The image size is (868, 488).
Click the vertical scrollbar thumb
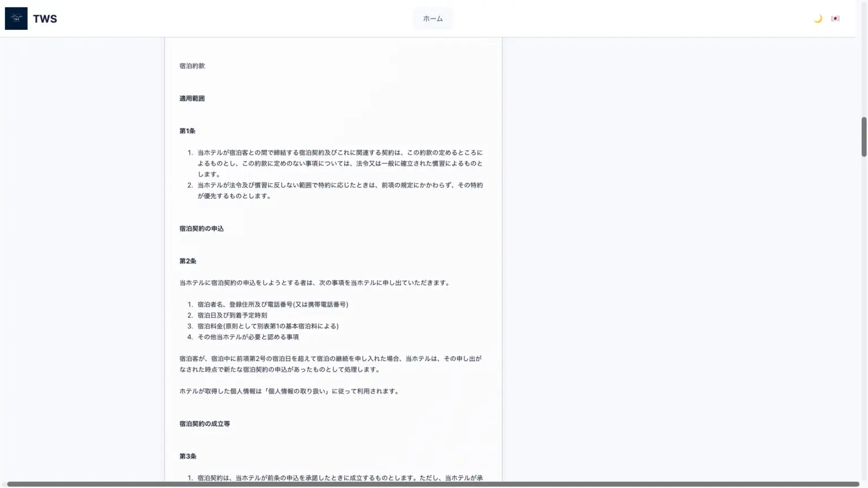click(x=863, y=137)
